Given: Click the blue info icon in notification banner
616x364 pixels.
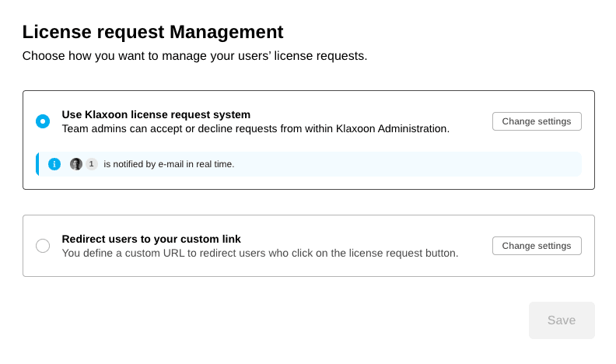Looking at the screenshot, I should 54,164.
